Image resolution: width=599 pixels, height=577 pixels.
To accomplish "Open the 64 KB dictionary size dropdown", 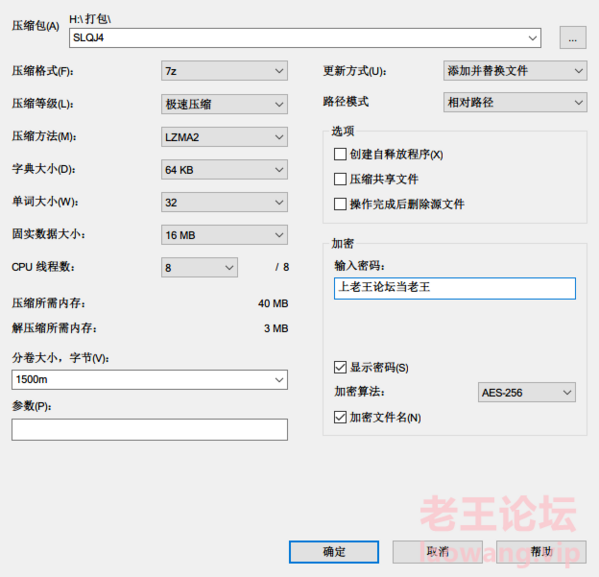I will (x=224, y=170).
